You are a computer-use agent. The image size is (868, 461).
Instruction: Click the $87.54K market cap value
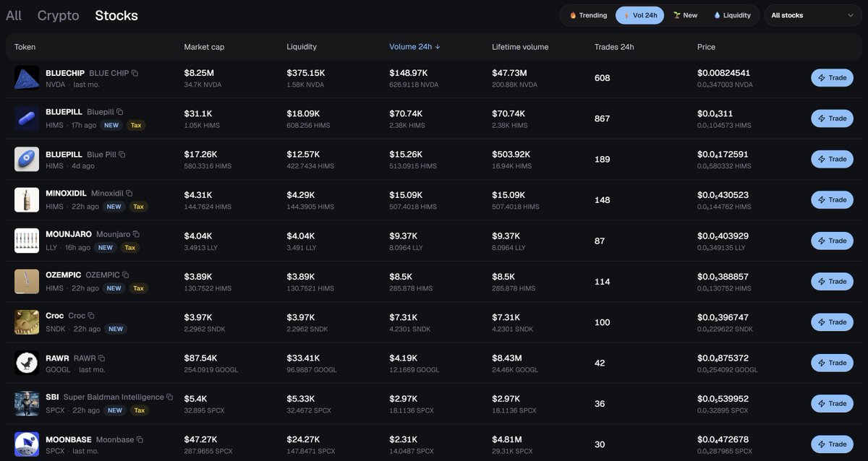coord(201,358)
